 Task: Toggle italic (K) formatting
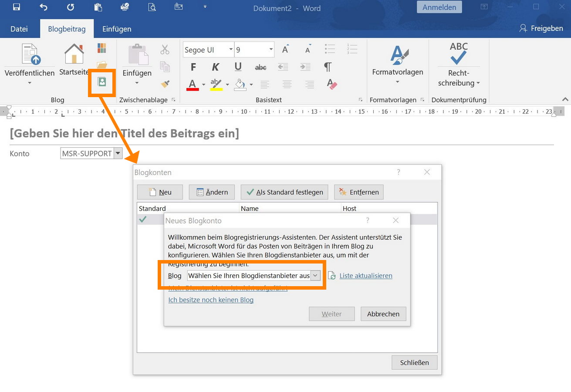(x=216, y=67)
